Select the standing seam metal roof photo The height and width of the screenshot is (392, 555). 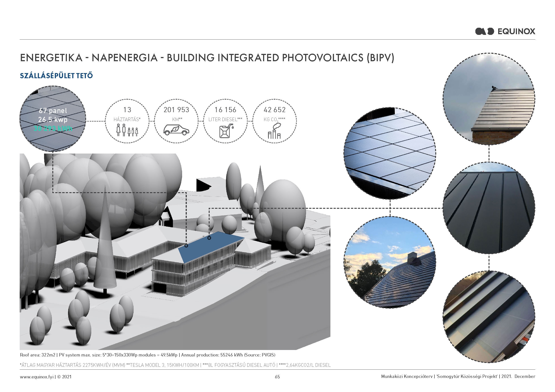tap(489, 208)
